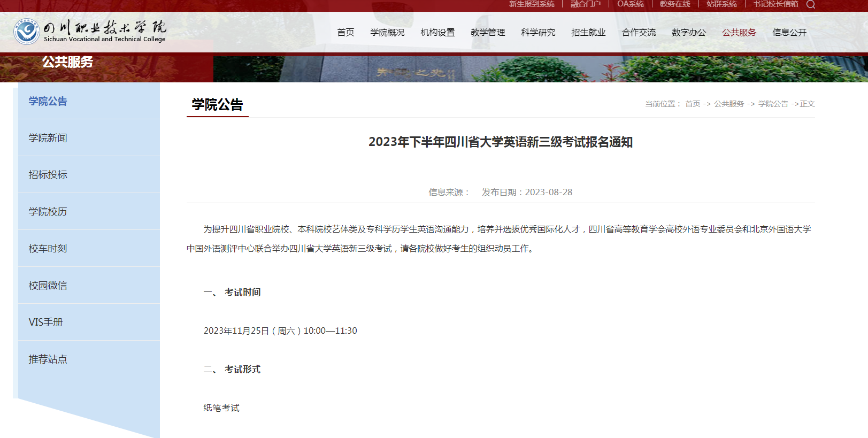Click the 新生报到系统 top link
This screenshot has width=868, height=438.
click(532, 4)
